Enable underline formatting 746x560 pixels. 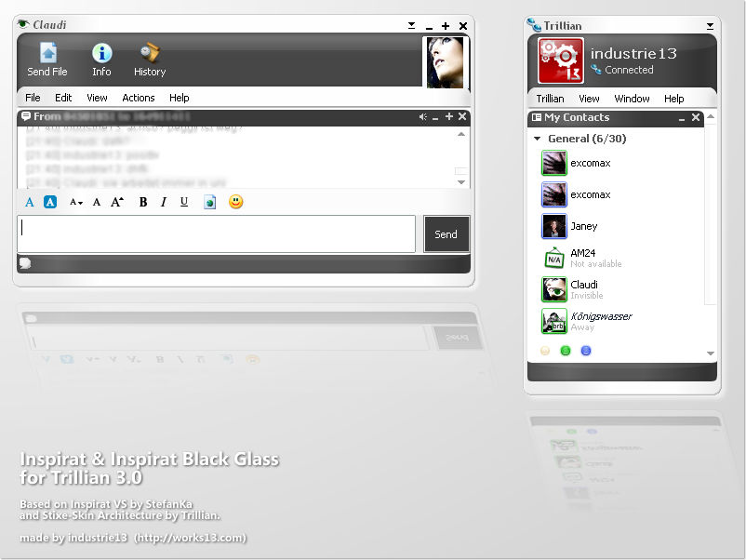tap(183, 202)
